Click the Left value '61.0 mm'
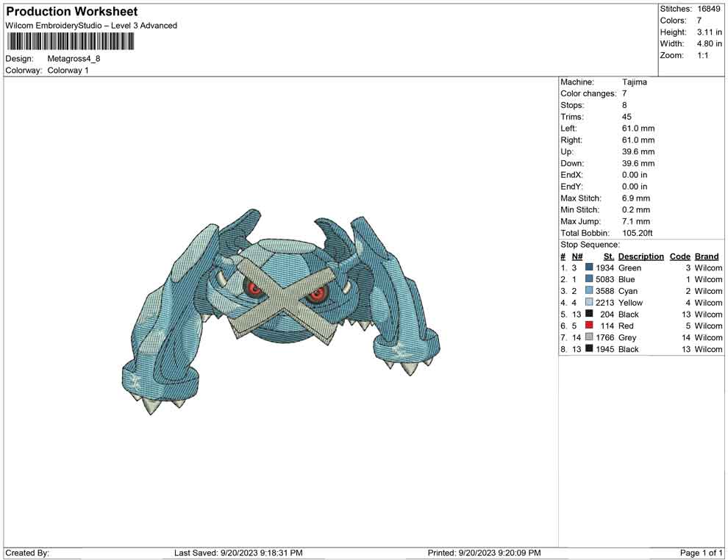Image resolution: width=728 pixels, height=560 pixels. [x=638, y=128]
